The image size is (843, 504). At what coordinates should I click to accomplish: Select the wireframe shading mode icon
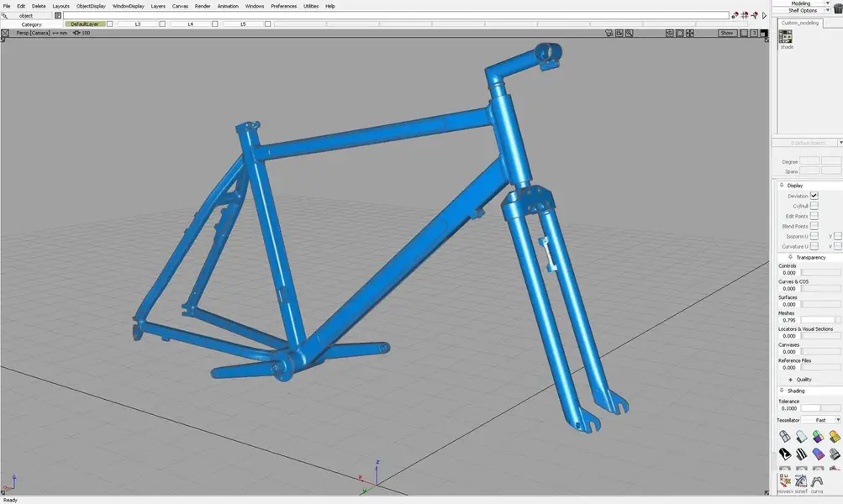pyautogui.click(x=785, y=436)
